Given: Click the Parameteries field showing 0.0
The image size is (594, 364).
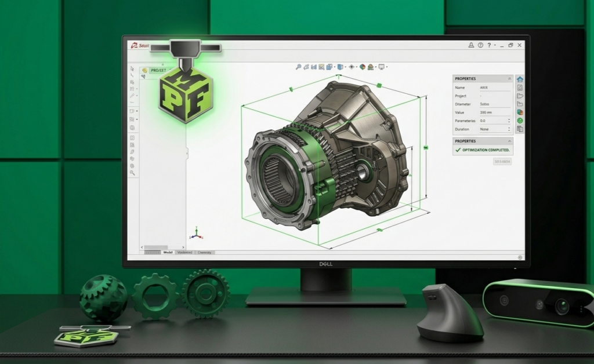Looking at the screenshot, I should point(495,121).
